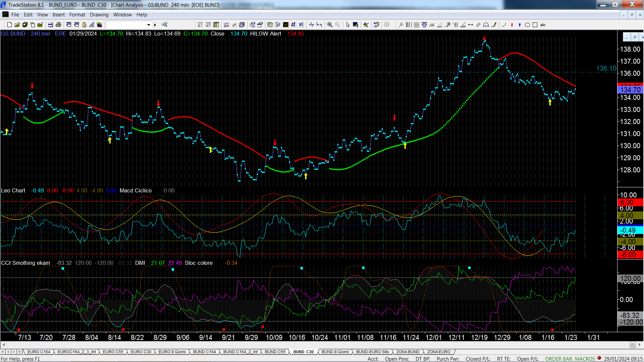Click the hammer and pick icon
The image size is (644, 362).
tap(366, 25)
